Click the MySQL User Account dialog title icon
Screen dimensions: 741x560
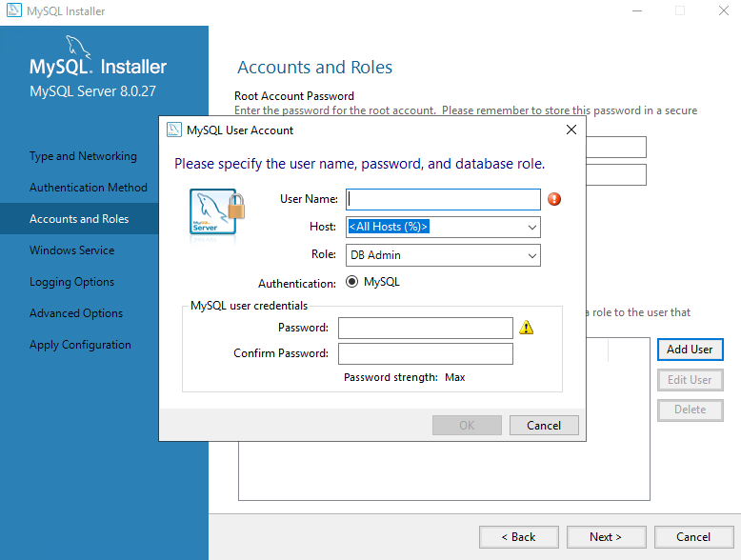tap(174, 130)
